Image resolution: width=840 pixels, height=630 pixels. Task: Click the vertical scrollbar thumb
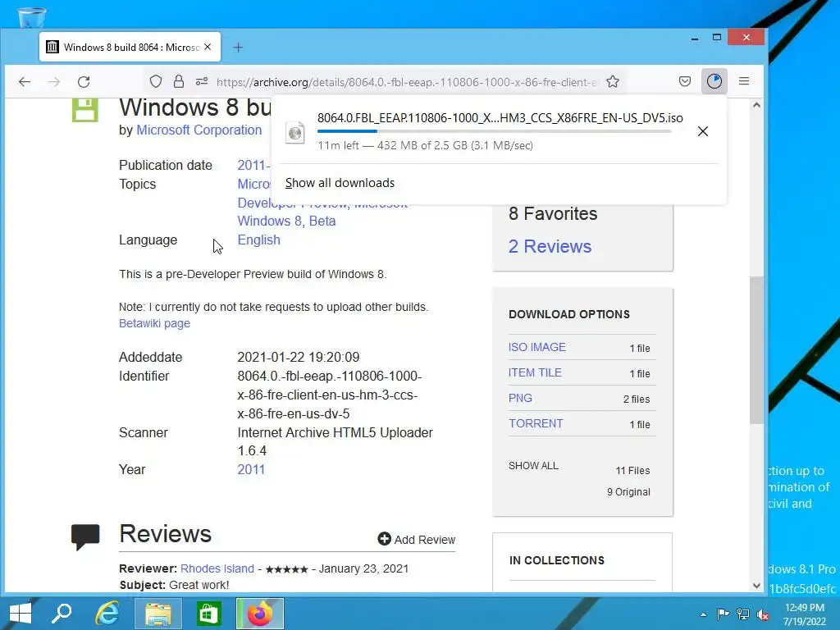[756, 350]
